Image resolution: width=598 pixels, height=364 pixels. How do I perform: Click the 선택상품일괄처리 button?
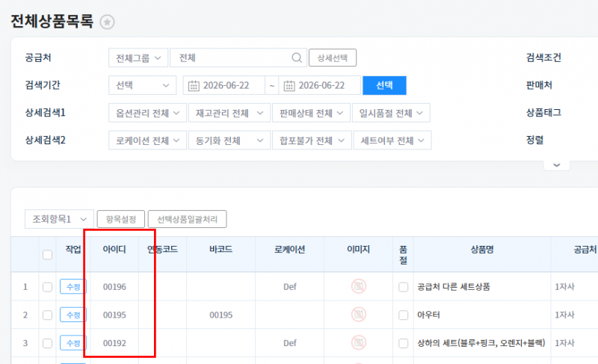point(188,219)
